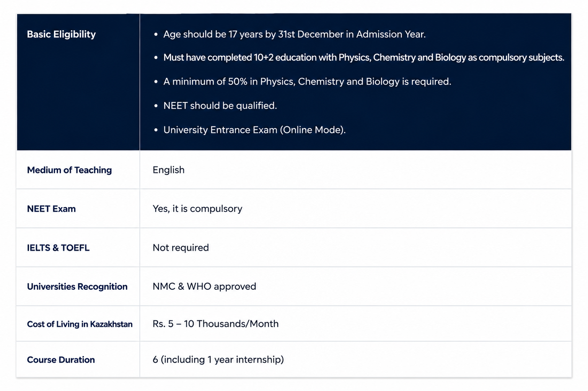Click the bullet dot before 'NEET should be qualified'
Image resolution: width=588 pixels, height=391 pixels.
pos(156,106)
